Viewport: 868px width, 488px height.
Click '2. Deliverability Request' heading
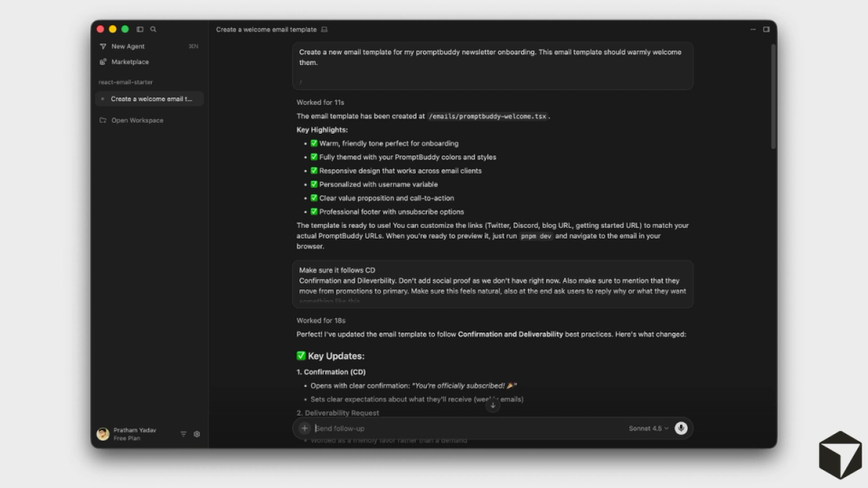[x=337, y=413]
